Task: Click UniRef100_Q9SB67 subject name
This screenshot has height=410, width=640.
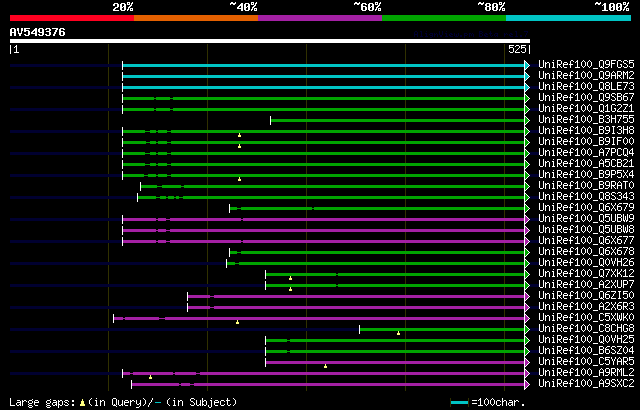Action: tap(586, 98)
